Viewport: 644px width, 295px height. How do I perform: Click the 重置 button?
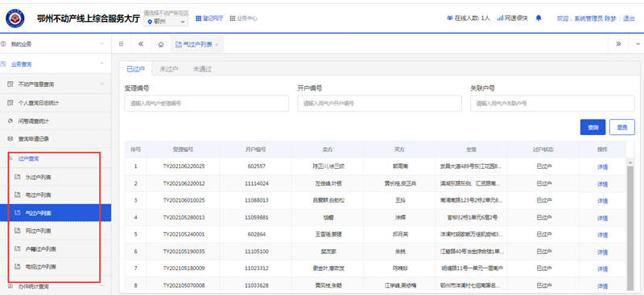click(x=622, y=127)
